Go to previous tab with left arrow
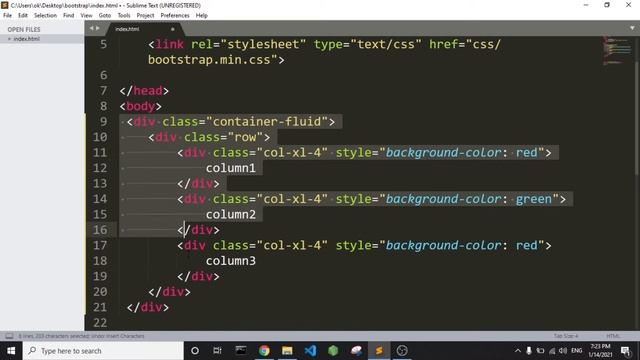 click(x=91, y=28)
